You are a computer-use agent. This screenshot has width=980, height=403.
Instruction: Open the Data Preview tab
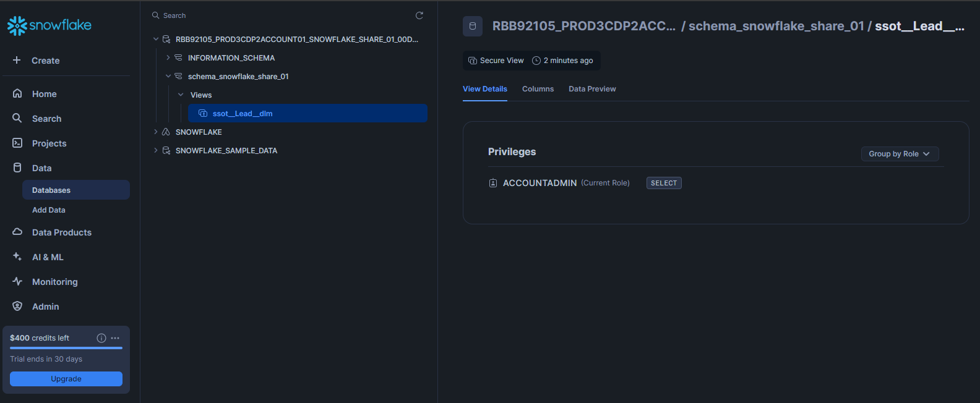pos(592,89)
